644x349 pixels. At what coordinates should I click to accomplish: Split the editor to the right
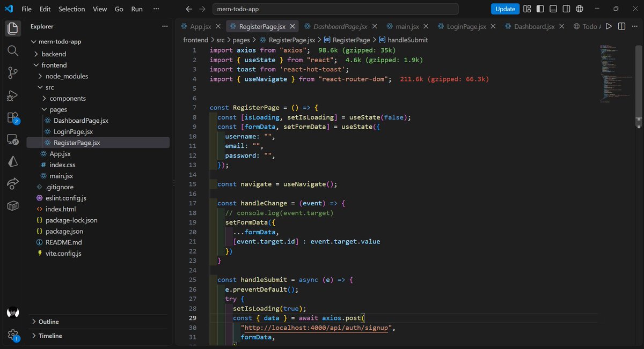621,26
